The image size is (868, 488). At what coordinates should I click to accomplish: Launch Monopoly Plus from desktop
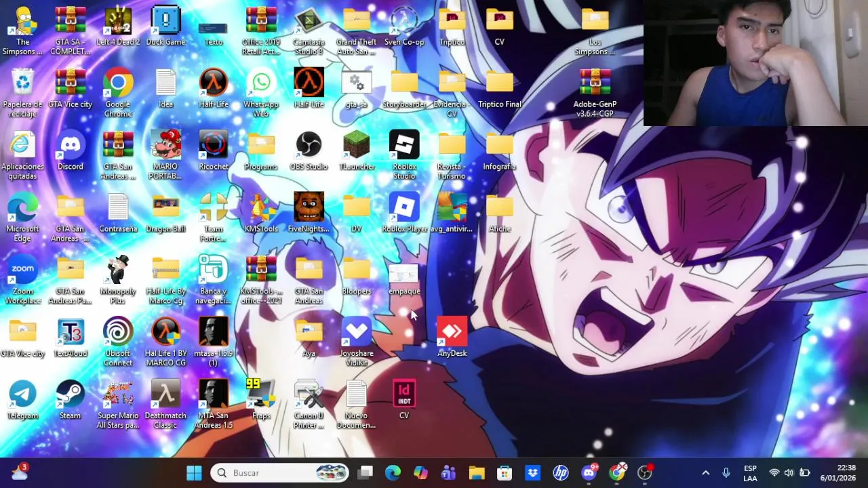pyautogui.click(x=118, y=281)
